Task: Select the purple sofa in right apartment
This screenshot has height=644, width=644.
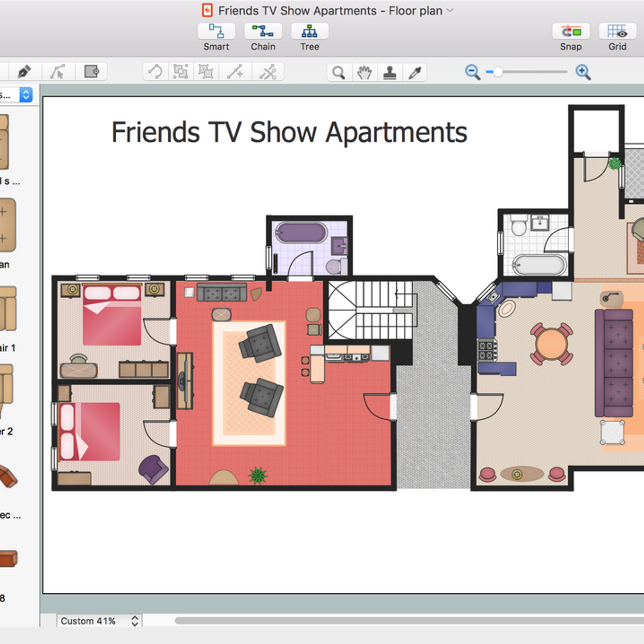Action: pyautogui.click(x=614, y=363)
